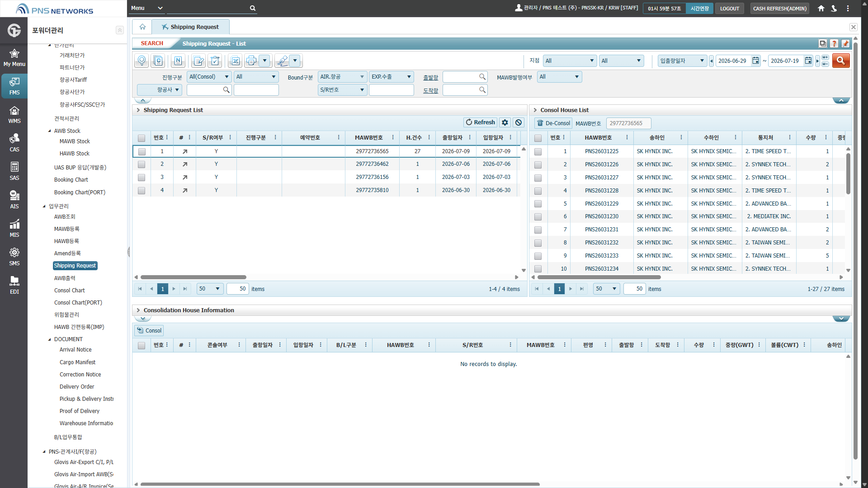Open Consol Chart in the sidebar tree

(x=70, y=291)
